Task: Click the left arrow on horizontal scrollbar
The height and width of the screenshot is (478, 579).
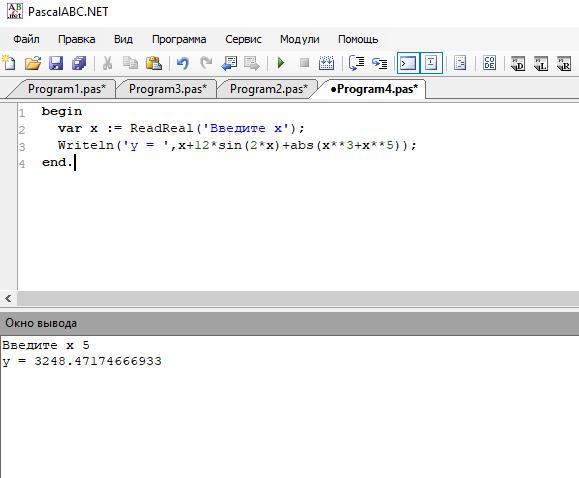Action: pos(8,298)
